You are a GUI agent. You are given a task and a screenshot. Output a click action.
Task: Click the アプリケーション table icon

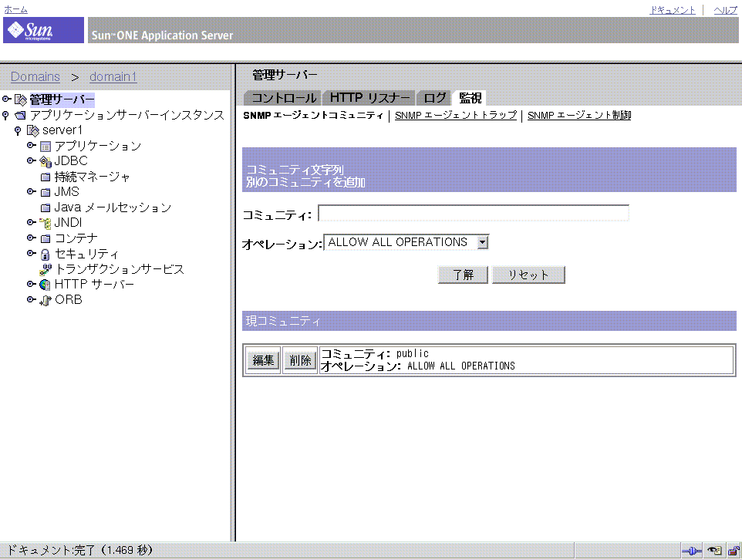point(45,145)
